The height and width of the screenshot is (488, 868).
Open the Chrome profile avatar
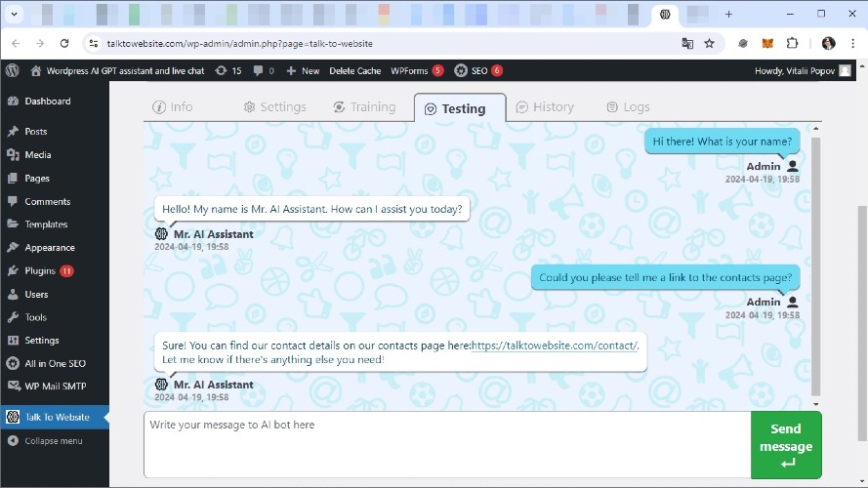tap(828, 43)
